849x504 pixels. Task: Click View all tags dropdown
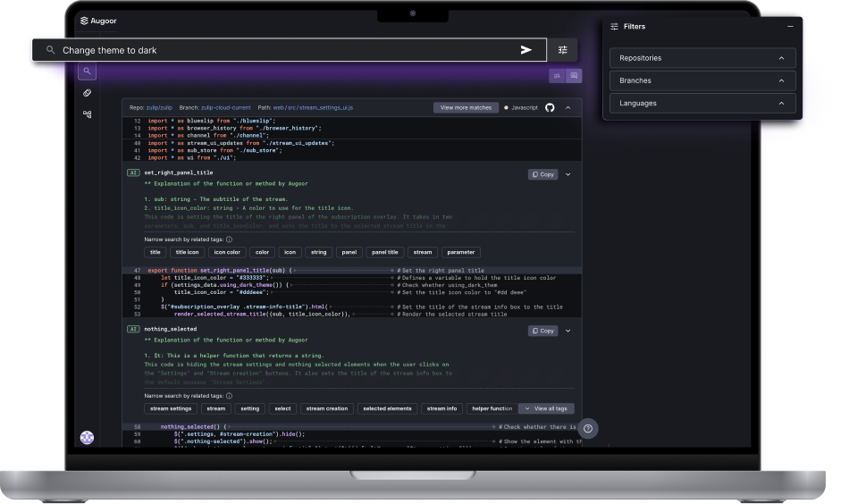[546, 408]
